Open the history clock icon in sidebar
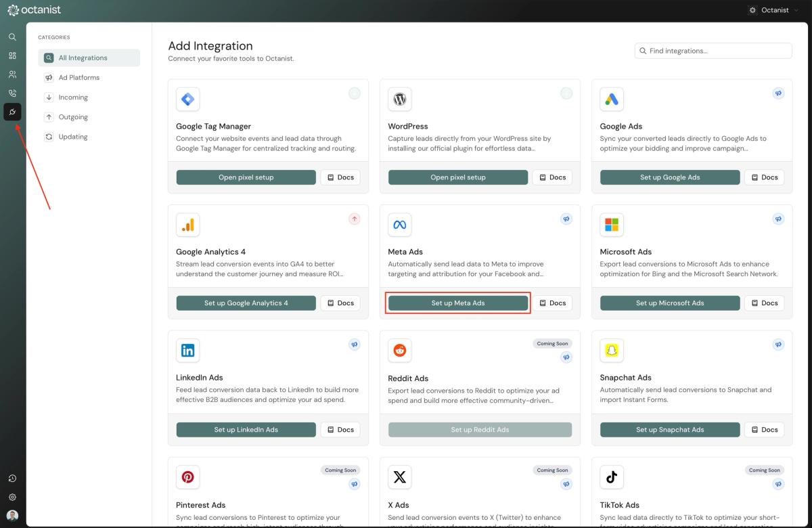The height and width of the screenshot is (528, 812). coord(12,479)
